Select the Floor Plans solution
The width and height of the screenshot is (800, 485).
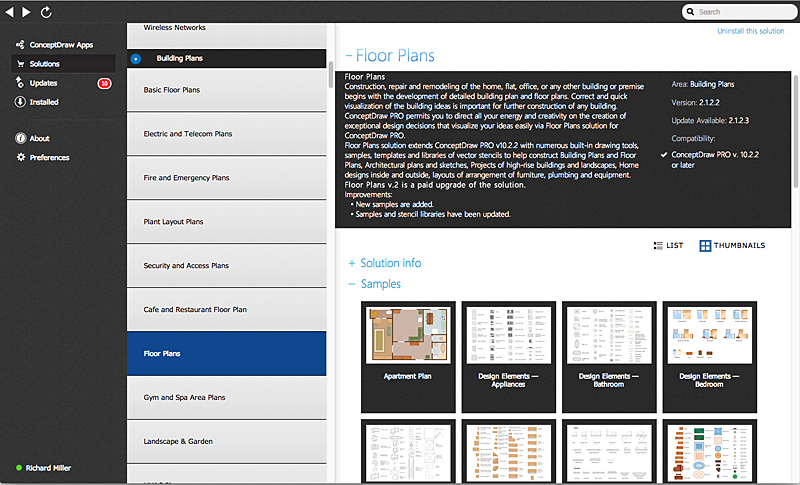pyautogui.click(x=227, y=353)
